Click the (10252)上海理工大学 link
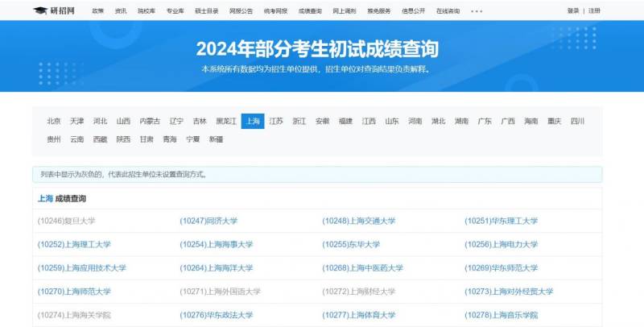The width and height of the screenshot is (644, 327). point(74,244)
